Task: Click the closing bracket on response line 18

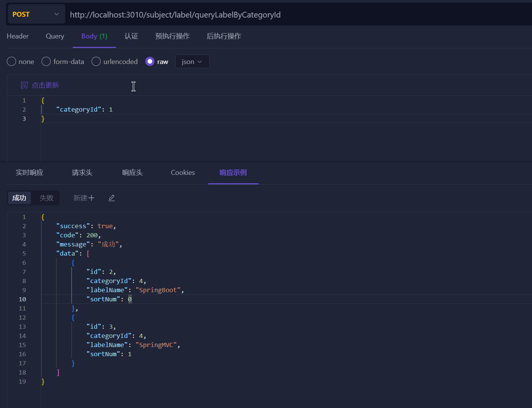Action: (x=58, y=372)
